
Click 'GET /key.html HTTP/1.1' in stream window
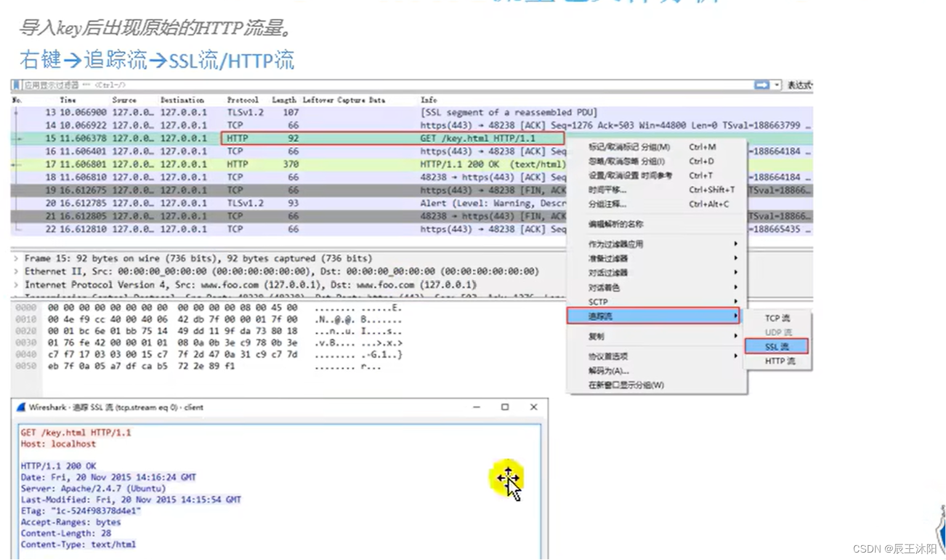pos(76,433)
